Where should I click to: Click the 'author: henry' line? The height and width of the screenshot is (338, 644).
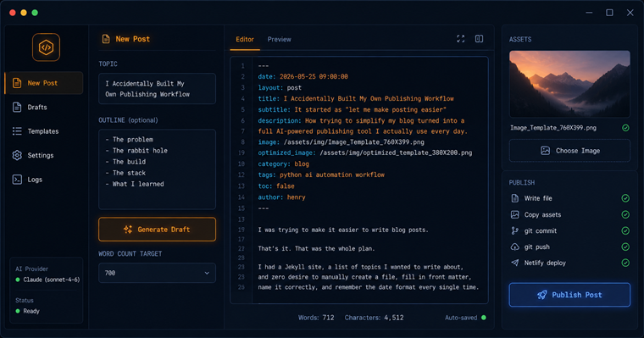click(x=281, y=197)
